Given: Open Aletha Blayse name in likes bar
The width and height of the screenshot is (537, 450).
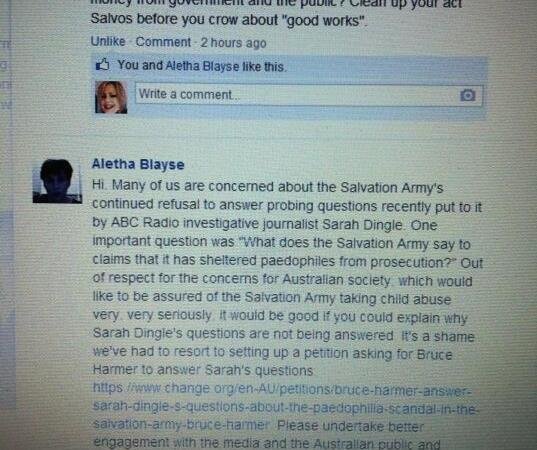Looking at the screenshot, I should click(202, 66).
